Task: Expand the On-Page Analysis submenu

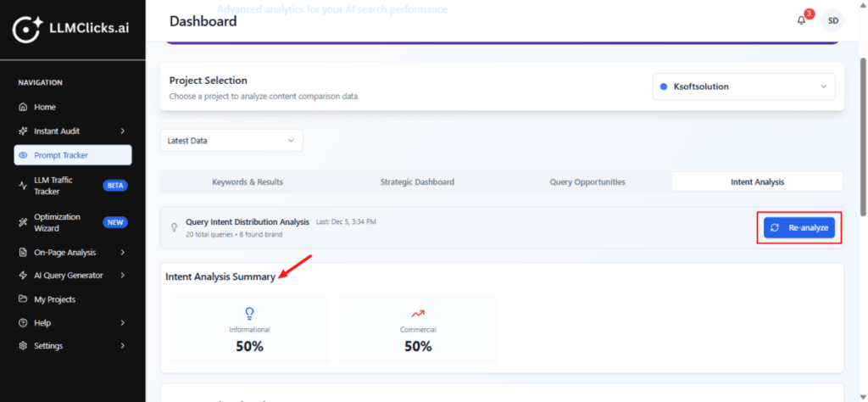Action: pos(123,252)
